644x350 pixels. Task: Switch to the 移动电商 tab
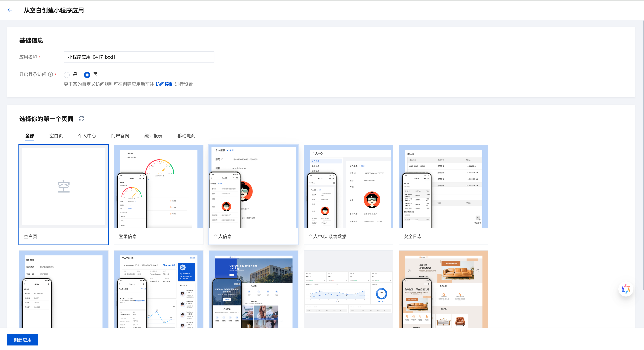point(187,136)
